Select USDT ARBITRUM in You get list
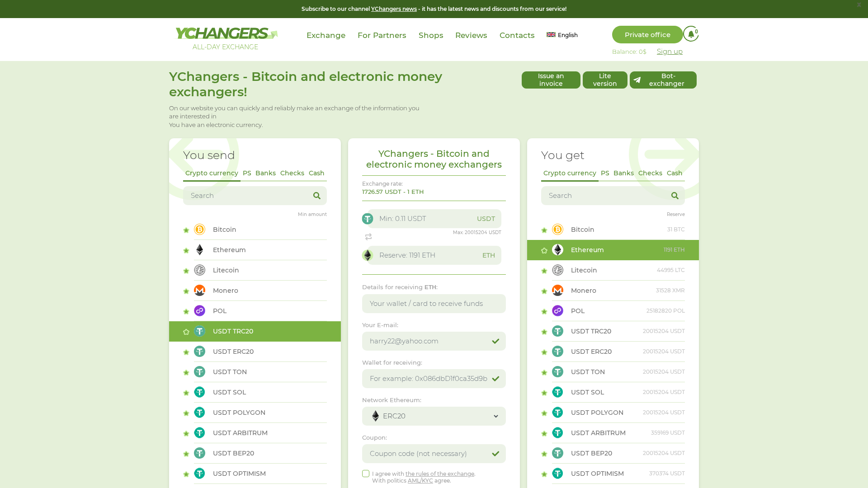This screenshot has width=868, height=488. pos(613,433)
